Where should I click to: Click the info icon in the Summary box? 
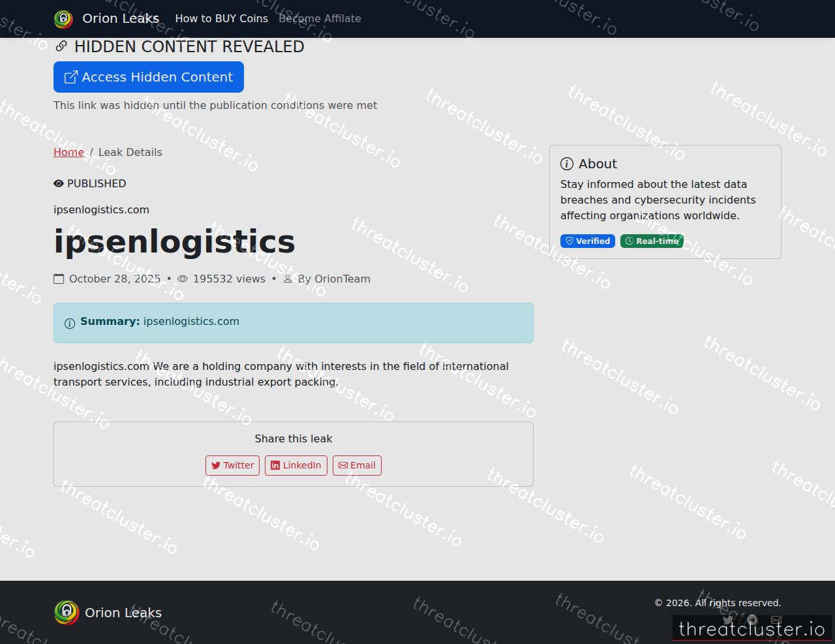point(70,323)
